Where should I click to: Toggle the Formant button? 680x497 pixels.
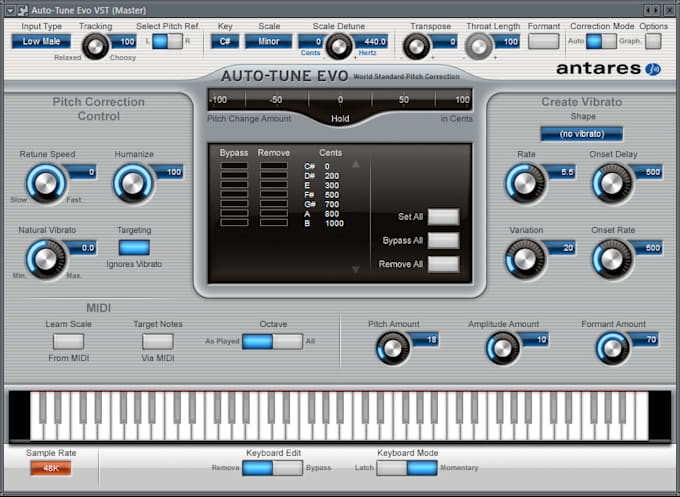tap(543, 42)
